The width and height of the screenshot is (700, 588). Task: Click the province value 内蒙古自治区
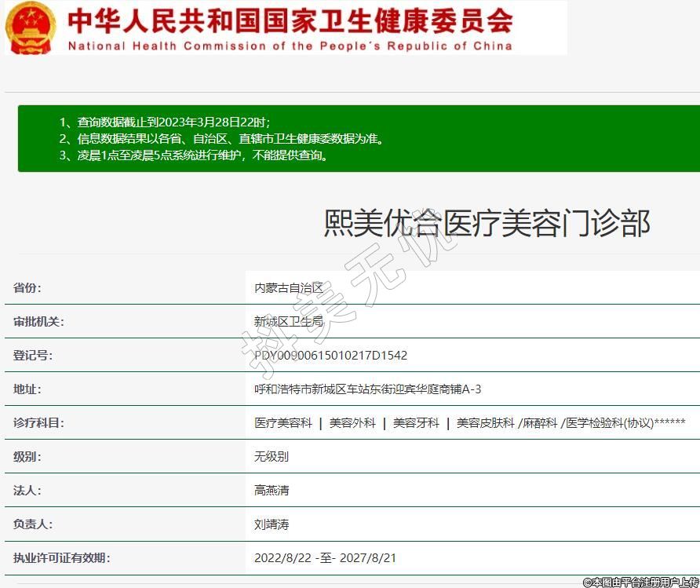tap(288, 288)
